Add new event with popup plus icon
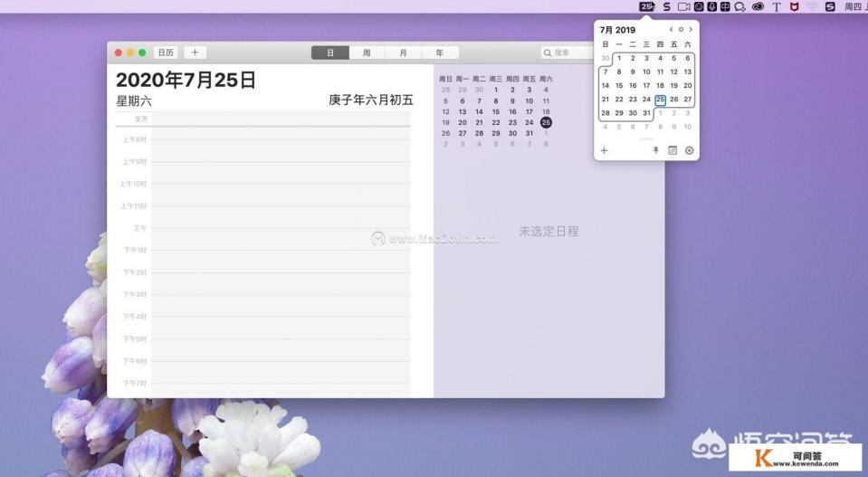Screen dimensions: 868x477 pos(604,150)
